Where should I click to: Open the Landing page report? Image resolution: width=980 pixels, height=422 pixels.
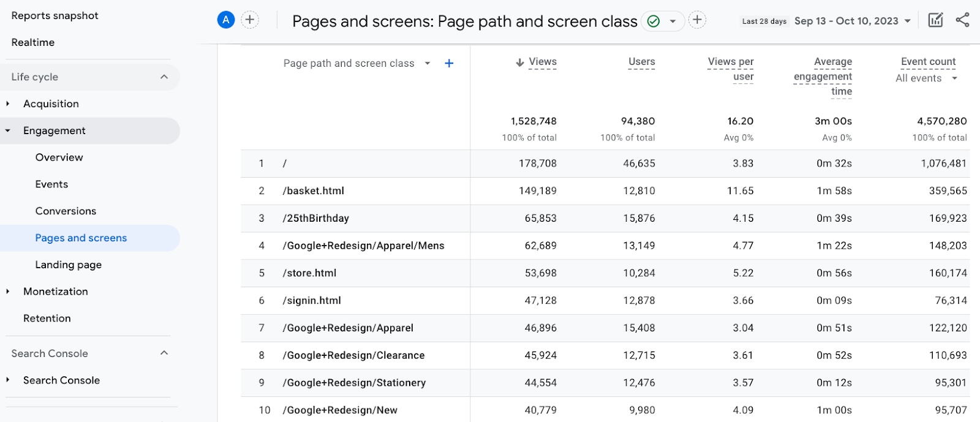69,265
